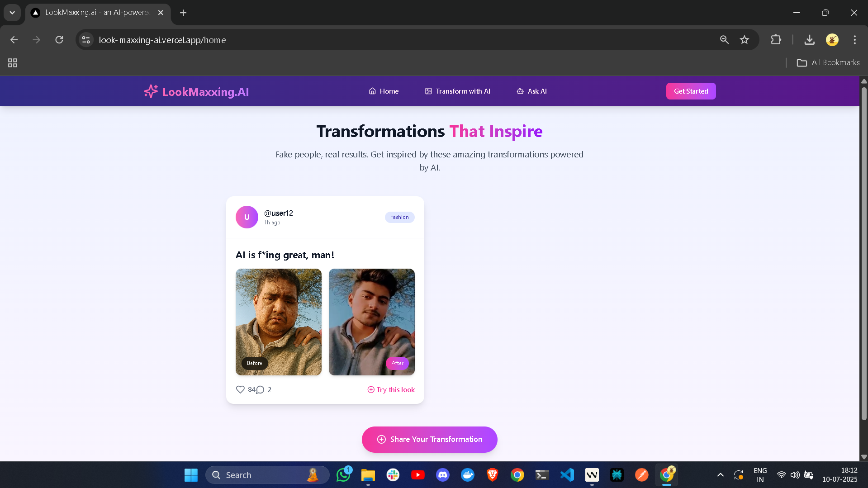Bookmark this page with the star icon
The image size is (868, 488).
click(745, 40)
